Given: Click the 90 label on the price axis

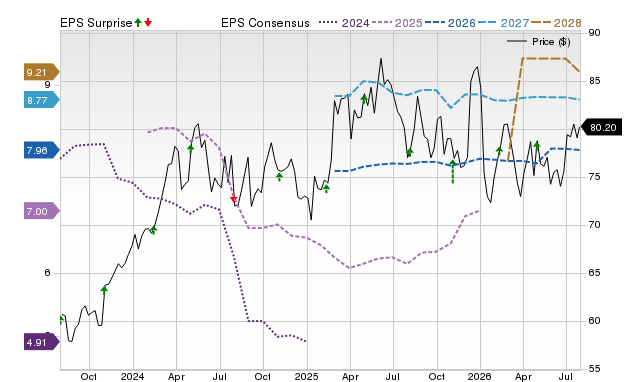Looking at the screenshot, I should [x=594, y=33].
